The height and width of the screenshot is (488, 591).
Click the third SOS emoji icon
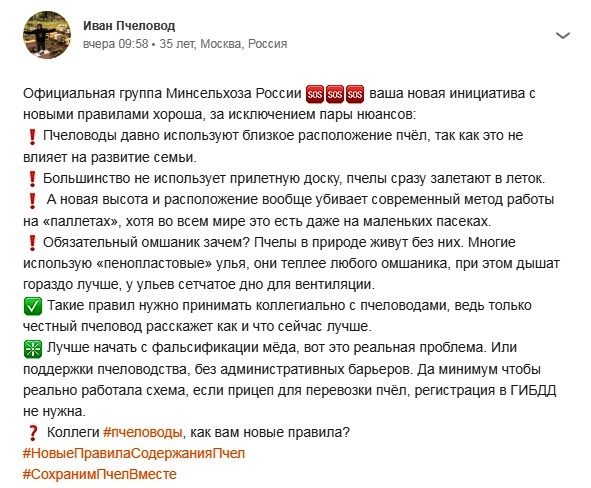click(355, 94)
